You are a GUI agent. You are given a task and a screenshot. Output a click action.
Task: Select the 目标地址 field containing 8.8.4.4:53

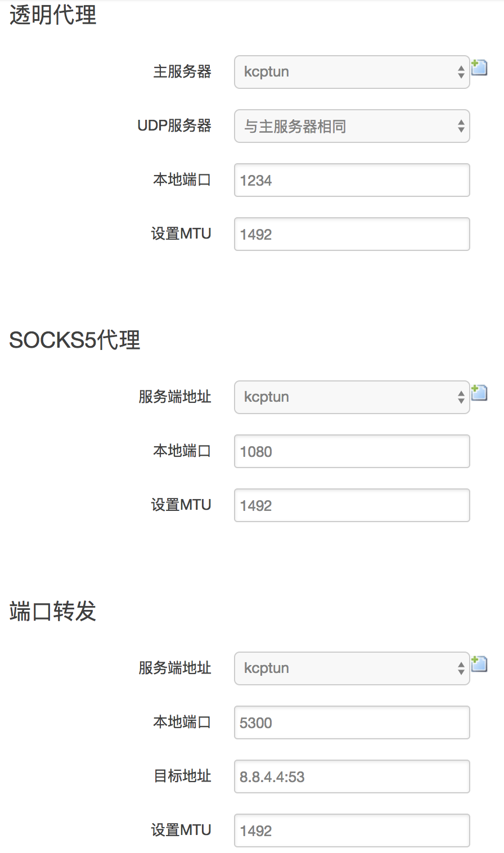point(352,776)
